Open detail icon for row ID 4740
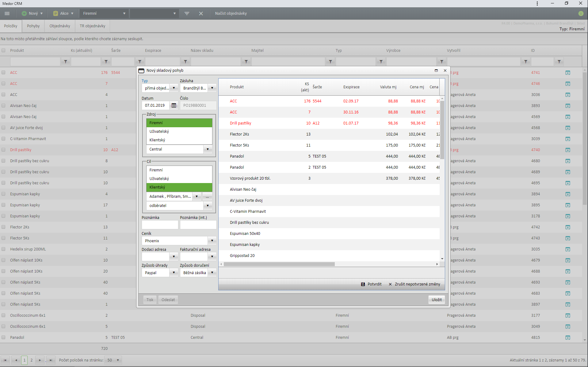 point(568,150)
